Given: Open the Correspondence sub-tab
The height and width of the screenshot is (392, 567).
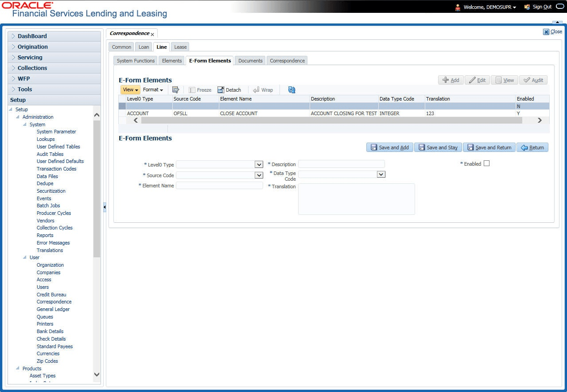Looking at the screenshot, I should click(287, 61).
